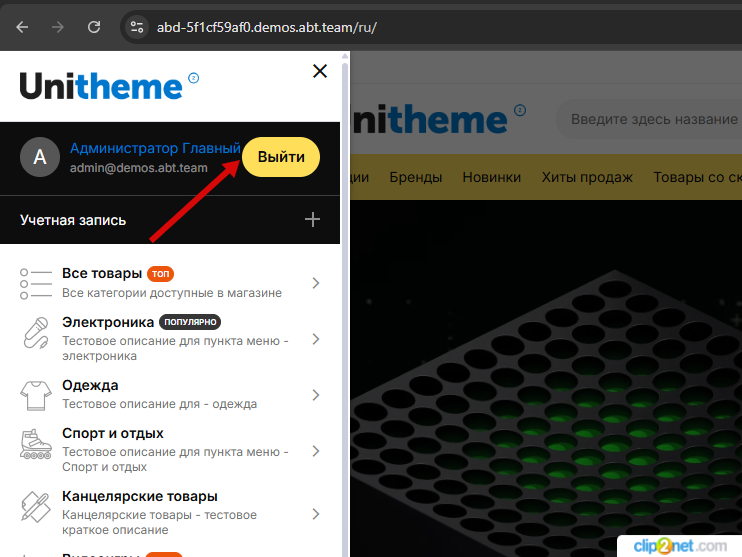Click the Спорт и отдых roller skate icon
Screen dimensions: 742x557
pyautogui.click(x=36, y=444)
